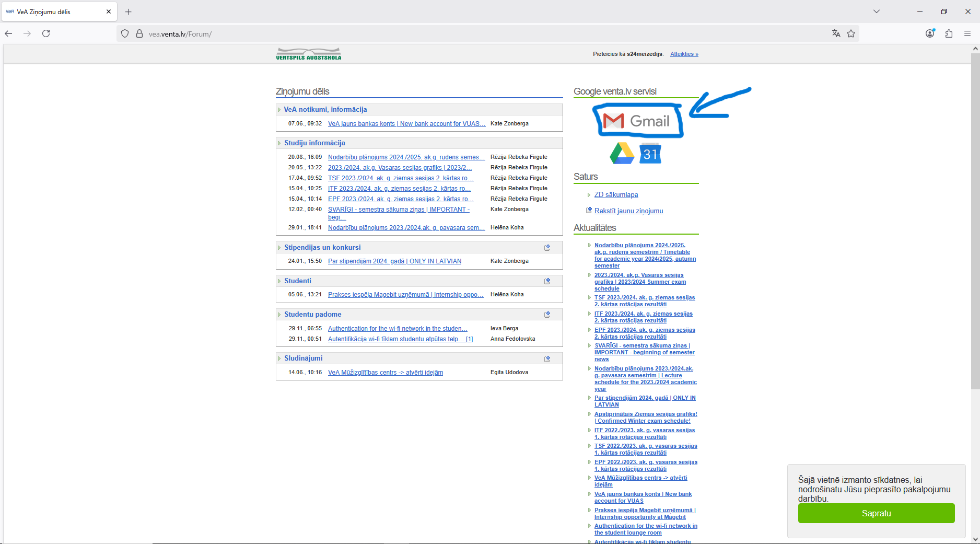
Task: Click arrow next to Studenti heading
Action: point(279,281)
